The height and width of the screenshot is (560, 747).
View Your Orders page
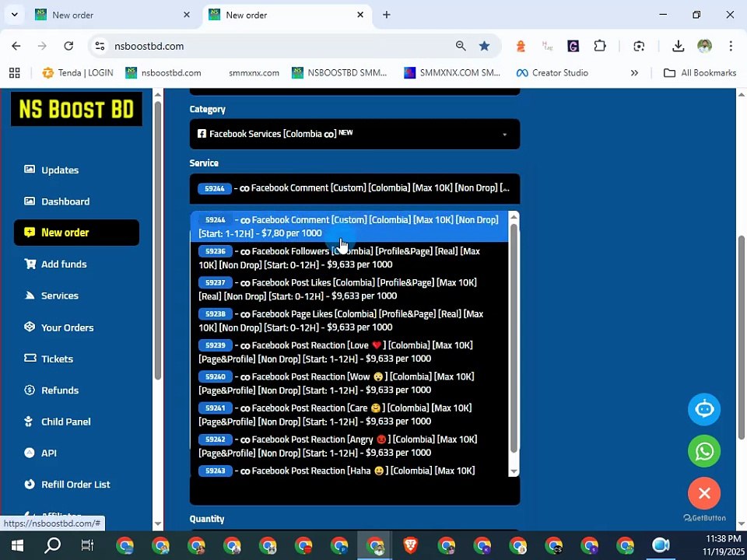58,327
